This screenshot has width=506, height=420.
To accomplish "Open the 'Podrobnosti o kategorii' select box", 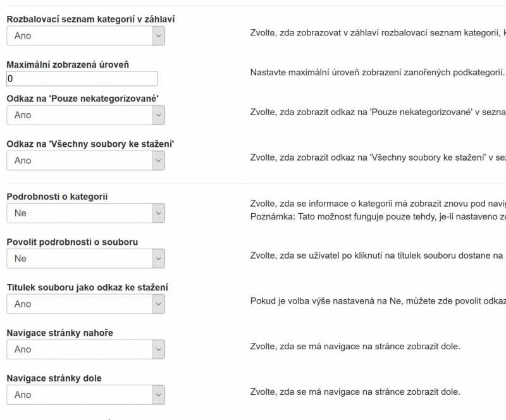I will (85, 213).
